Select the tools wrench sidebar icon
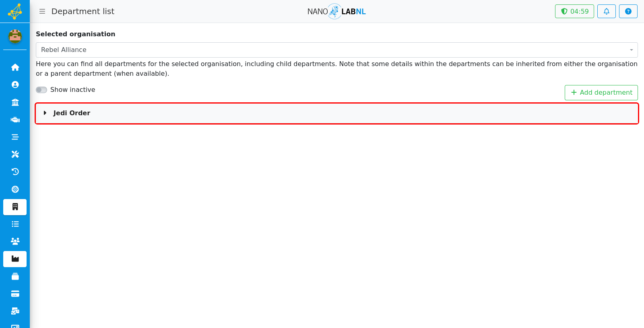Viewport: 644px width, 328px height. tap(15, 154)
